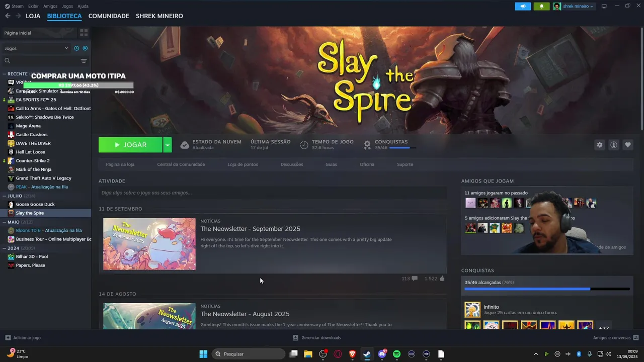The width and height of the screenshot is (644, 362).
Task: Open Brave browser from the taskbar
Action: coord(352,354)
